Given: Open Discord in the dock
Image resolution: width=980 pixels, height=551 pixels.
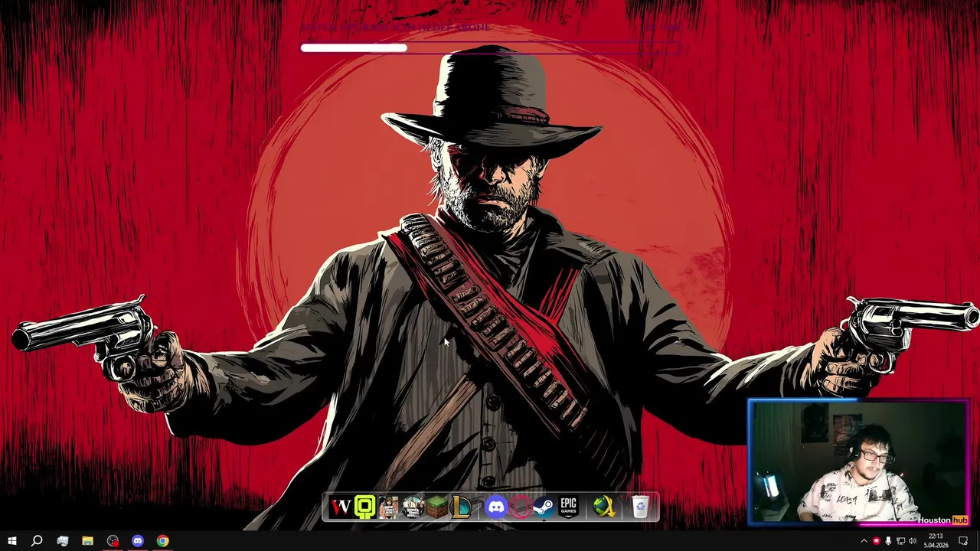Looking at the screenshot, I should (x=496, y=507).
